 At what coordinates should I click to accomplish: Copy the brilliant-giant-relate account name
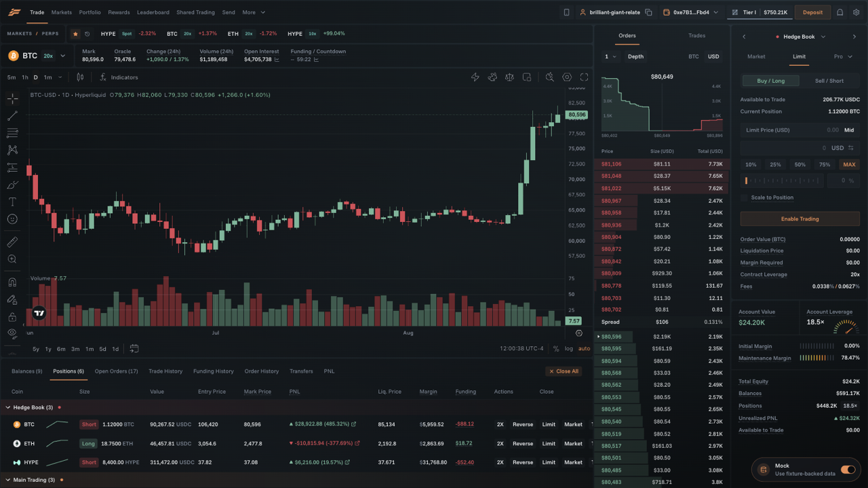[x=648, y=12]
